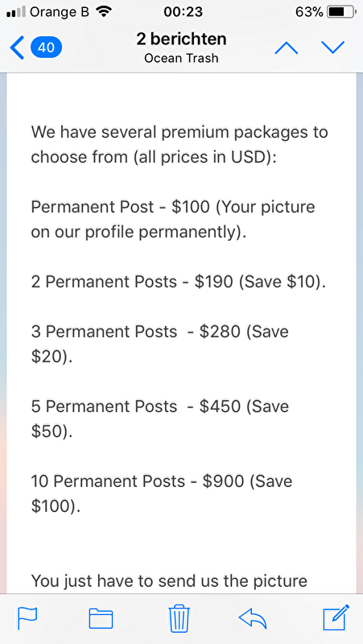Screen dimensions: 363x644
Task: Open the unread count badge showing 40
Action: [x=47, y=47]
